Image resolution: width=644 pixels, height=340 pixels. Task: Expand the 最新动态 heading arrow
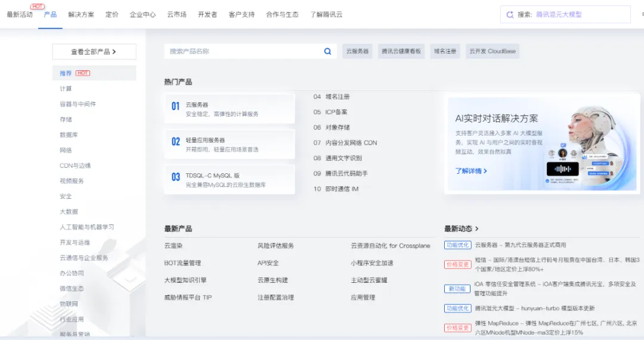pos(477,229)
